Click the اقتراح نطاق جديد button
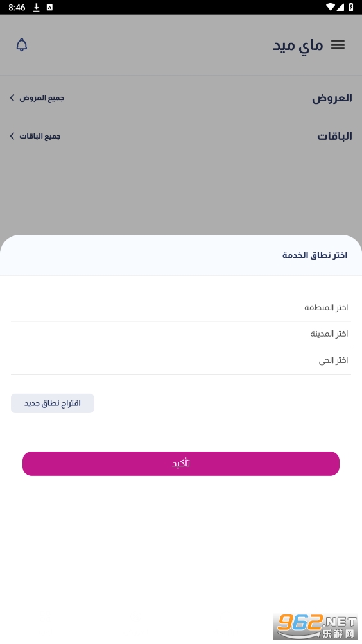362x644 pixels. click(52, 403)
